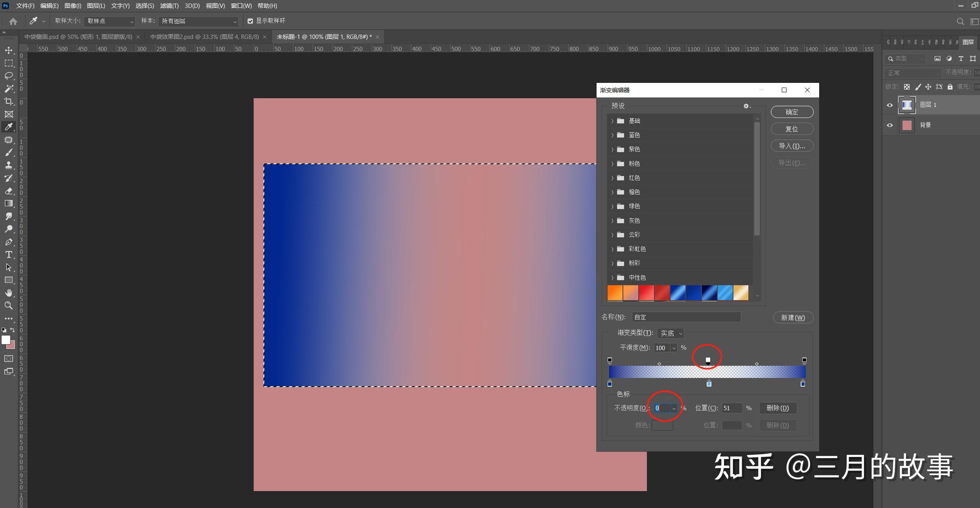Open 渐变类型 dropdown

tap(671, 333)
